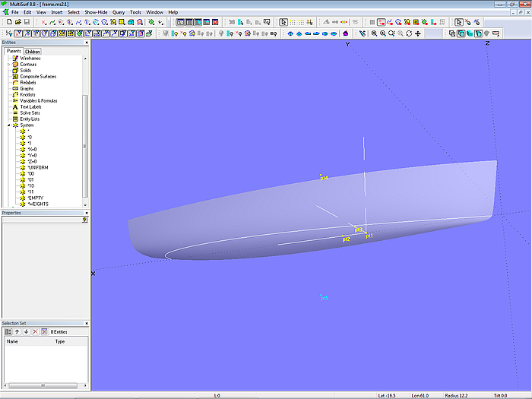Expand the Contours tree node
Viewport: 532px width, 399px height.
click(8, 64)
